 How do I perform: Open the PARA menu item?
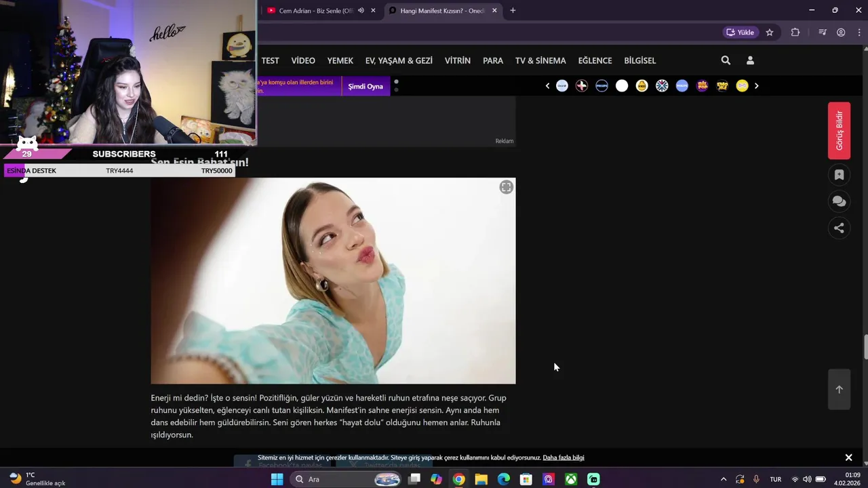click(x=493, y=60)
